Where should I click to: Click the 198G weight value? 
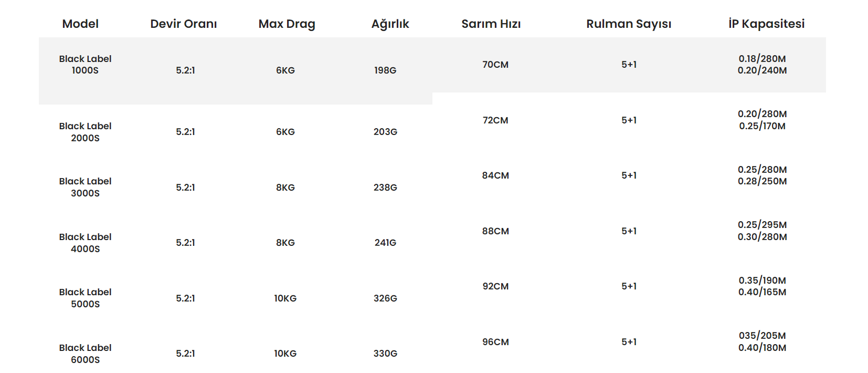[385, 70]
